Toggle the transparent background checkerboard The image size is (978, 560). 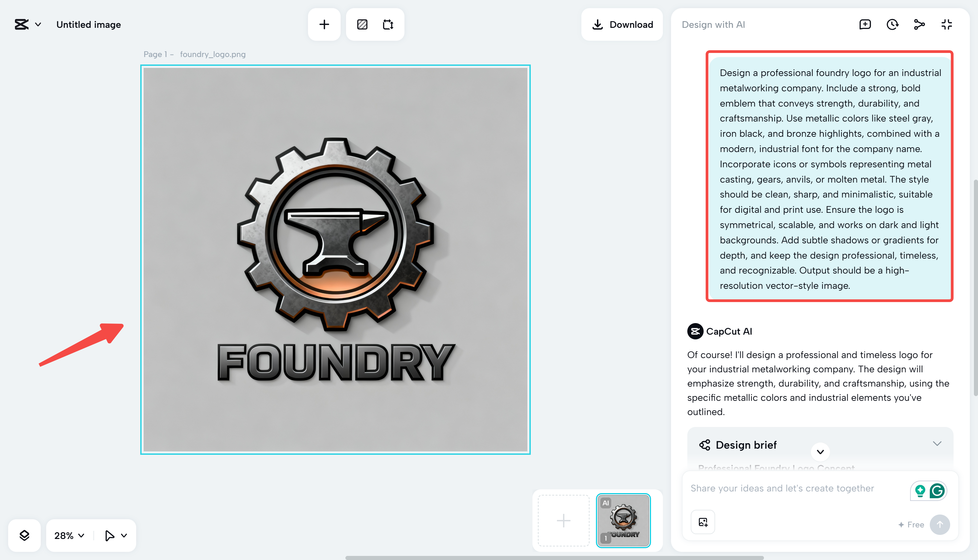pos(362,24)
